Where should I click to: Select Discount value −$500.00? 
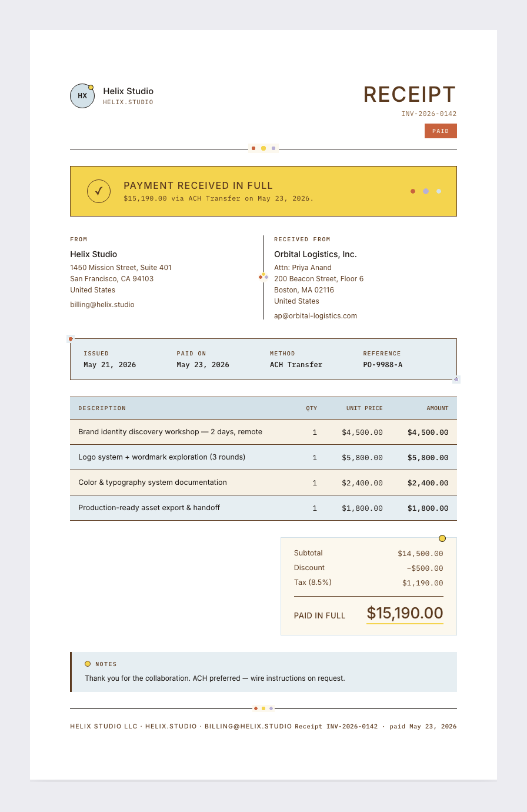point(425,568)
